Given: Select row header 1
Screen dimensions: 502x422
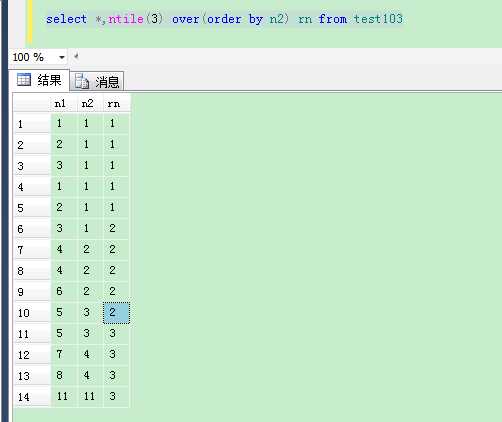Looking at the screenshot, I should point(32,124).
